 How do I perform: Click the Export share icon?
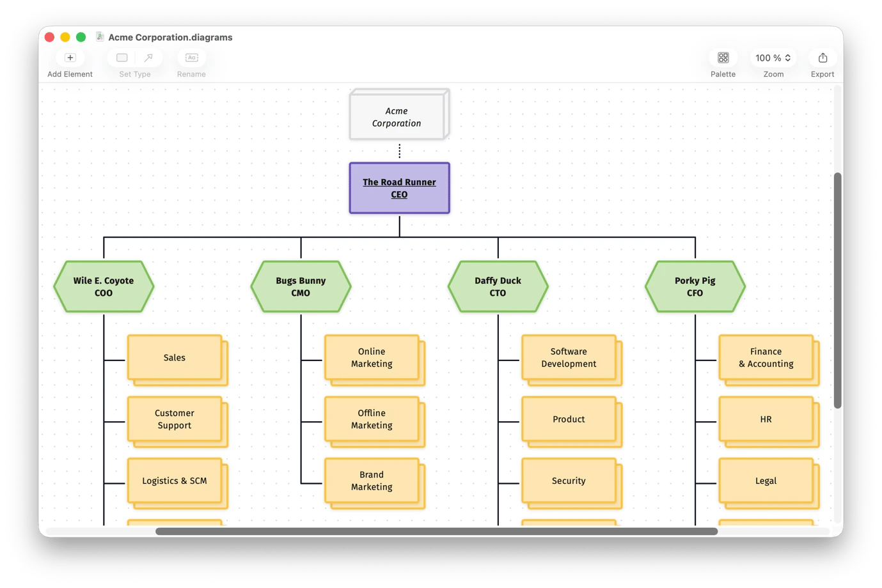point(823,58)
